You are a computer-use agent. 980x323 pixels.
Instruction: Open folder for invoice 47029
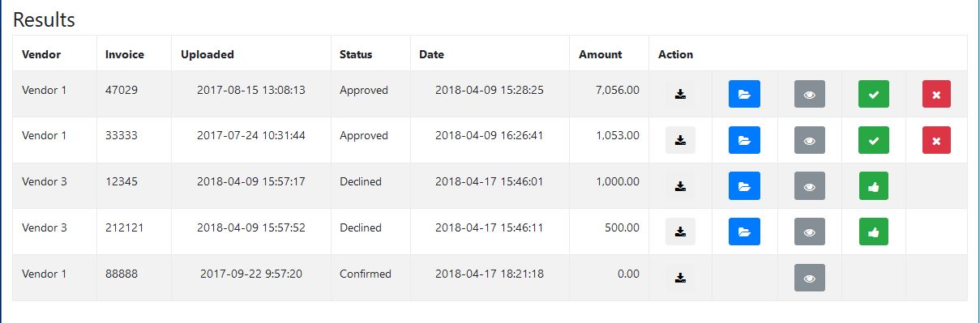pos(744,94)
